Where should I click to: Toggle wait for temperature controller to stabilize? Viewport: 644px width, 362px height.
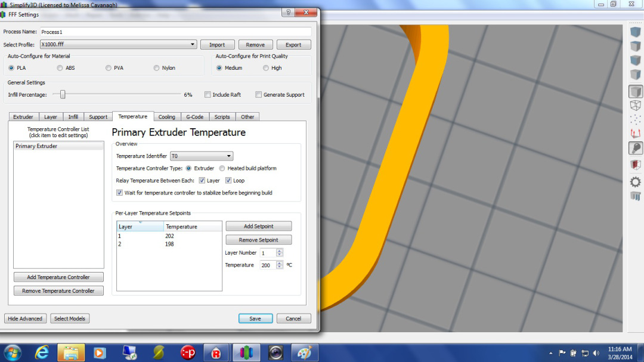pyautogui.click(x=119, y=193)
